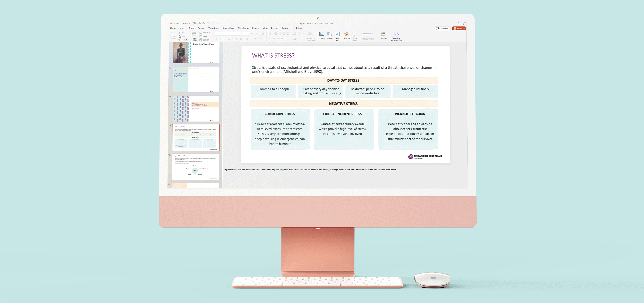Switch to the Draw tab
The image size is (644, 303).
coord(192,28)
